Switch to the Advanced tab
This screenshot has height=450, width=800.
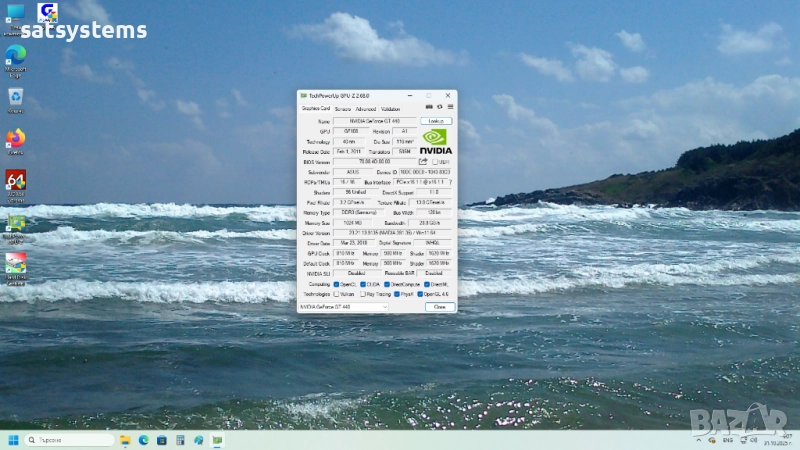click(365, 108)
